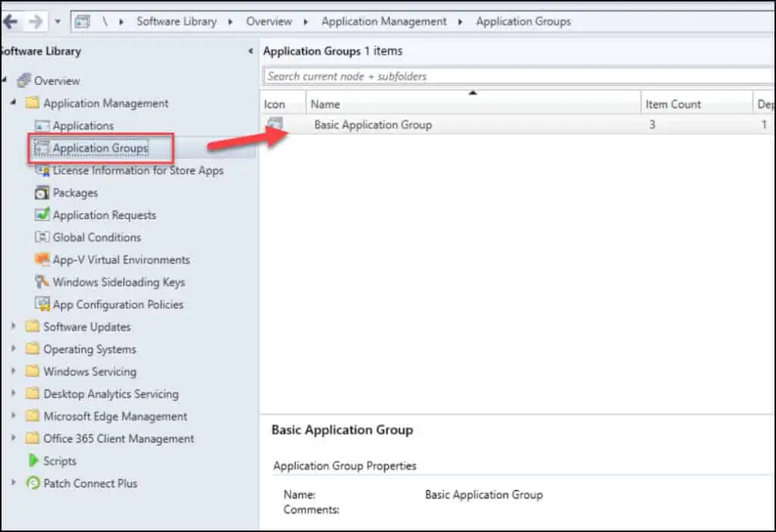Select Application Groups in the breadcrumb
This screenshot has width=776, height=532.
point(524,21)
